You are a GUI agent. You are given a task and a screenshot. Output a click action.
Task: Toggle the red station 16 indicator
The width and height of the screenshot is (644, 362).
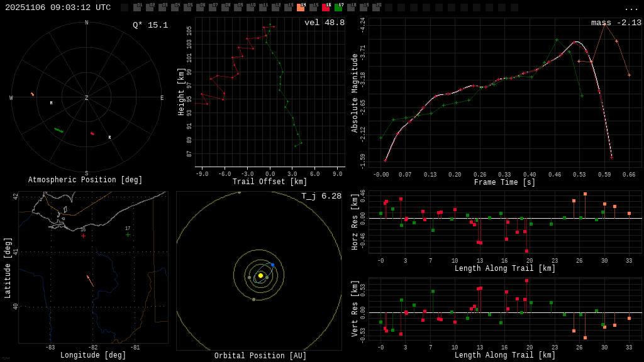(326, 7)
